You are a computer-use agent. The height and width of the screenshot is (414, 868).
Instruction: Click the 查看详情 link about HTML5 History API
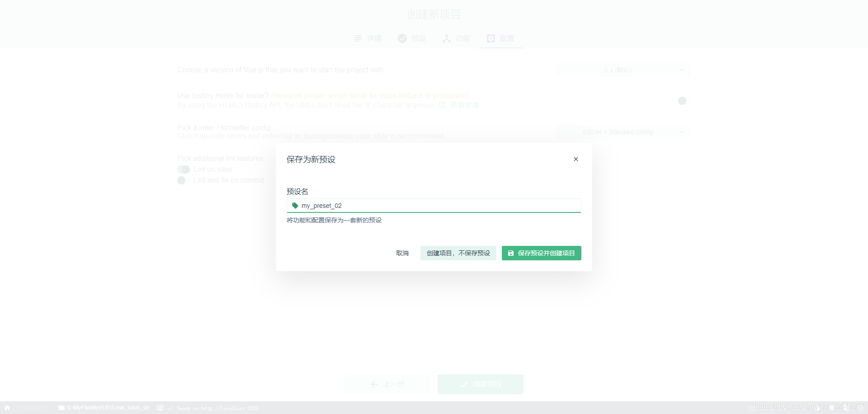464,105
